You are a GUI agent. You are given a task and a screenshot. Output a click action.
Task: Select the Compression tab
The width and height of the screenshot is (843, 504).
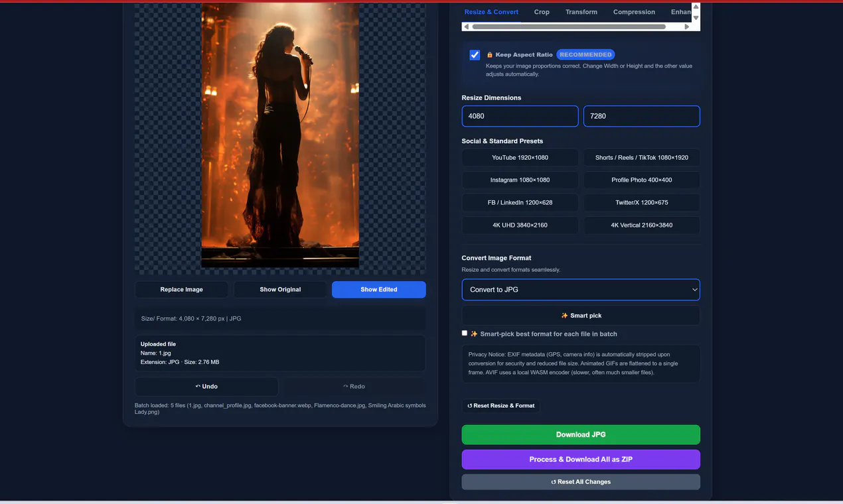tap(634, 12)
